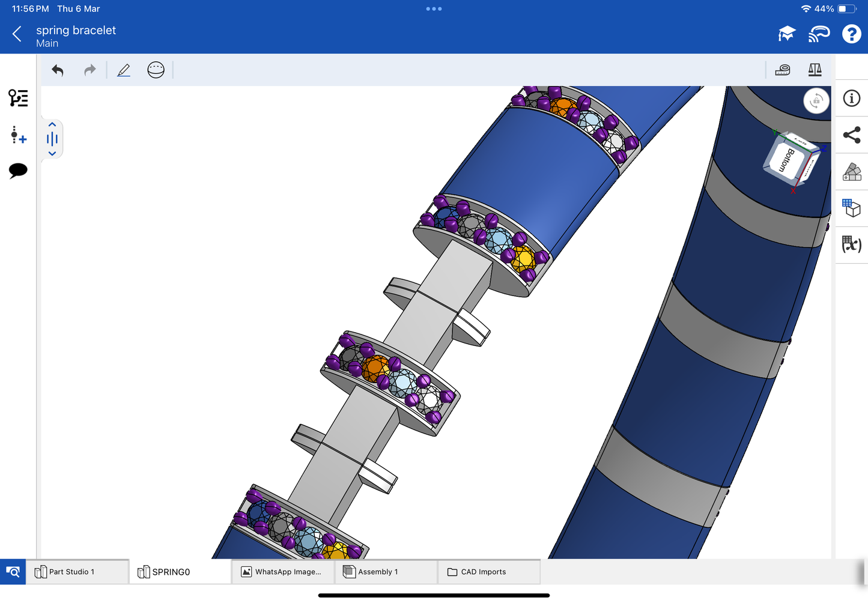Image resolution: width=868 pixels, height=603 pixels.
Task: Tap the undo arrow in toolbar
Action: pyautogui.click(x=58, y=70)
